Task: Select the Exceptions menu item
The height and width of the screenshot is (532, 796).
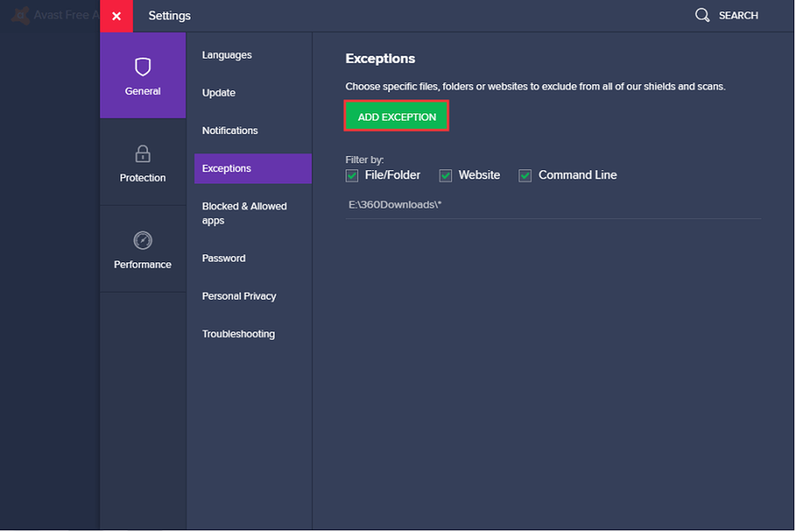Action: (x=253, y=168)
